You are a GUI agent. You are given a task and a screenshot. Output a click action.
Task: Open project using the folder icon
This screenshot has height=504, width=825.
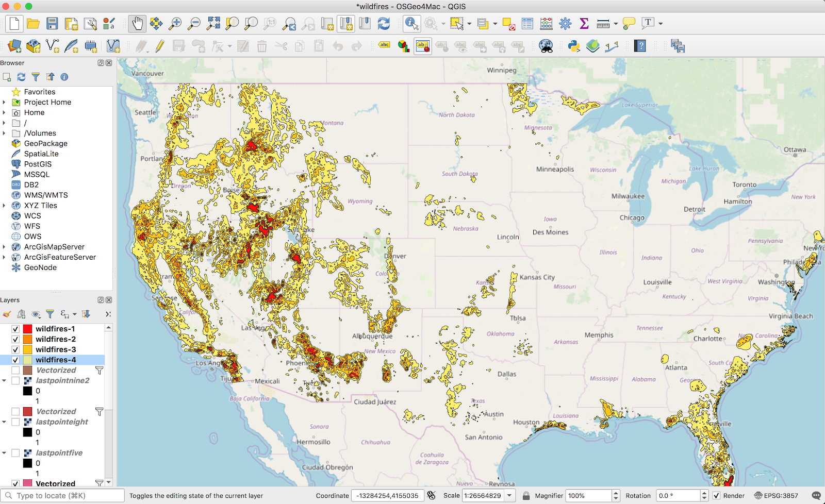click(x=34, y=24)
